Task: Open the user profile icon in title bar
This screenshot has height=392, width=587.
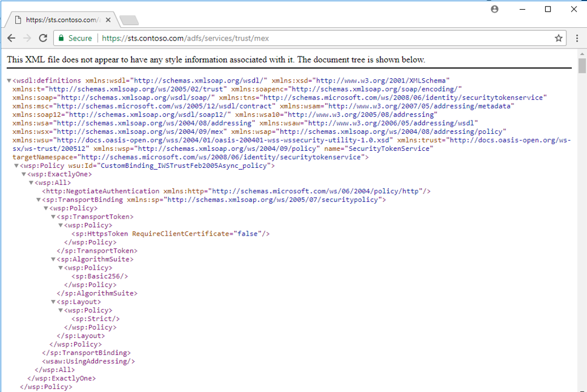Action: pyautogui.click(x=494, y=9)
